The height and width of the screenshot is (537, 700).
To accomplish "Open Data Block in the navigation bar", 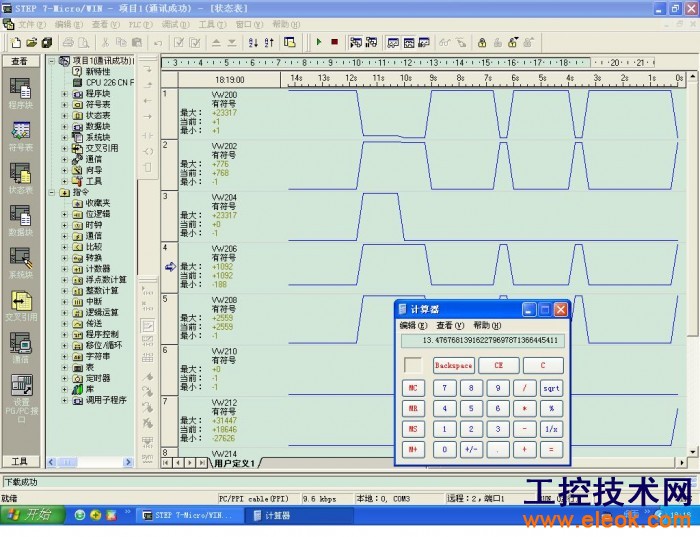I will (x=20, y=221).
